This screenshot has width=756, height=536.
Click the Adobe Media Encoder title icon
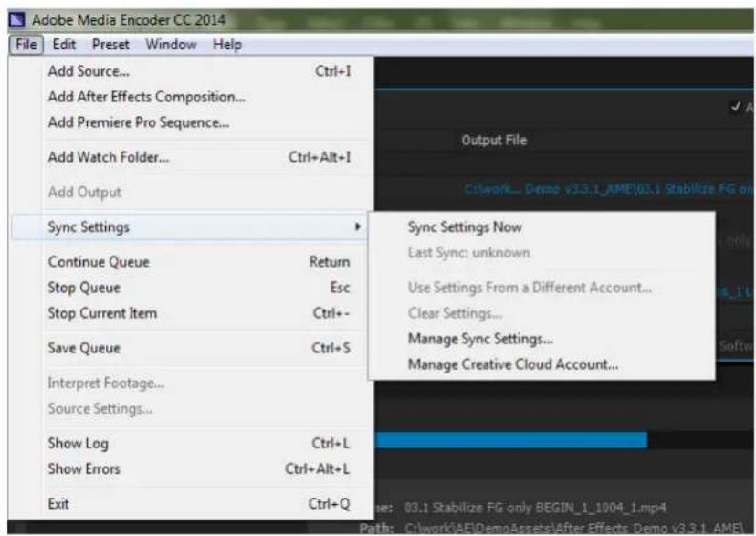click(x=17, y=20)
